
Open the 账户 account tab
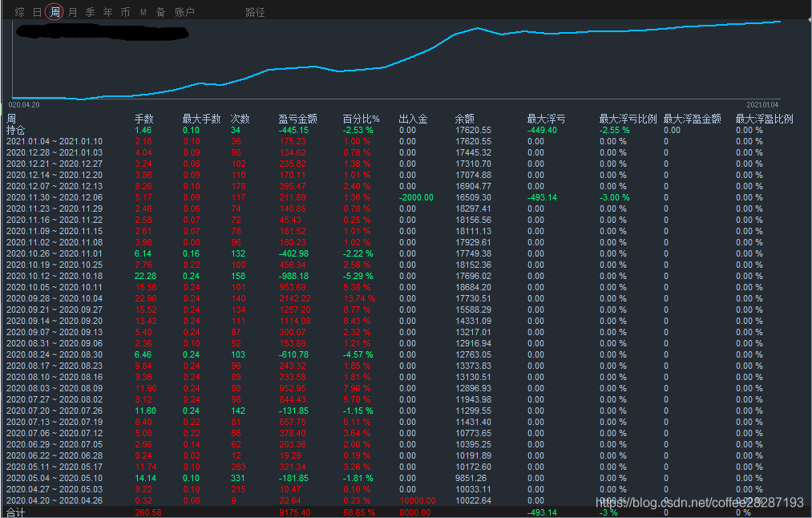[x=184, y=12]
